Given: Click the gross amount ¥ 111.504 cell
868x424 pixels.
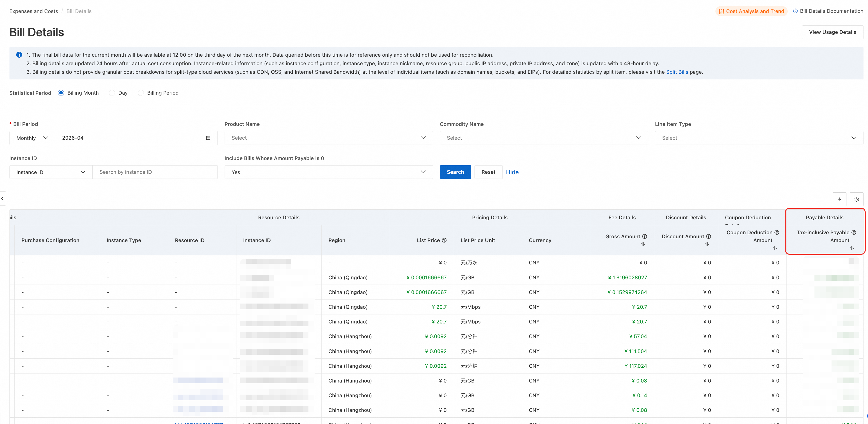Looking at the screenshot, I should [x=636, y=351].
